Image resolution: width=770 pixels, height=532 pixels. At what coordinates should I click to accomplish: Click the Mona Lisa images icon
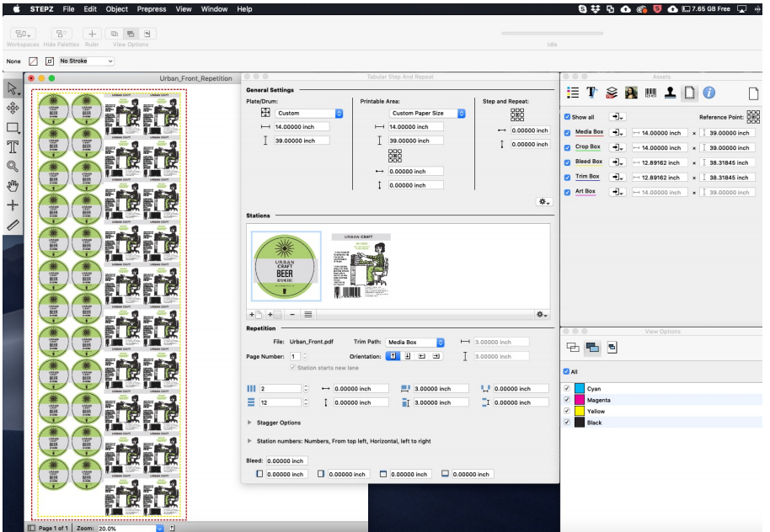(x=631, y=93)
